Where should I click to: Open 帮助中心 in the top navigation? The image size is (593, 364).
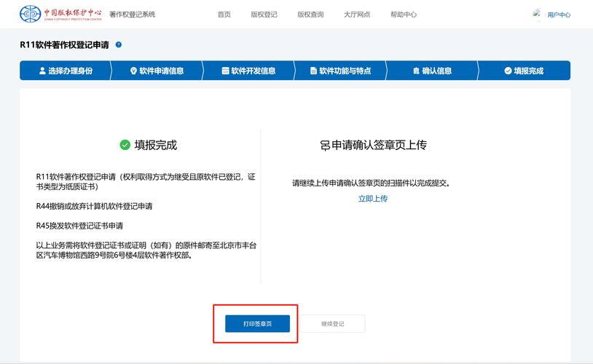point(404,15)
